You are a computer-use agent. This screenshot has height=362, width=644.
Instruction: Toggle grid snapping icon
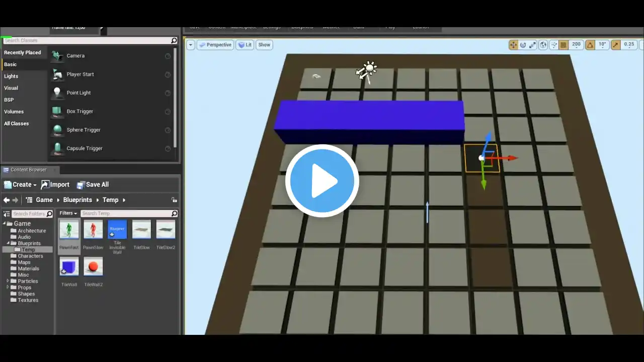point(564,45)
